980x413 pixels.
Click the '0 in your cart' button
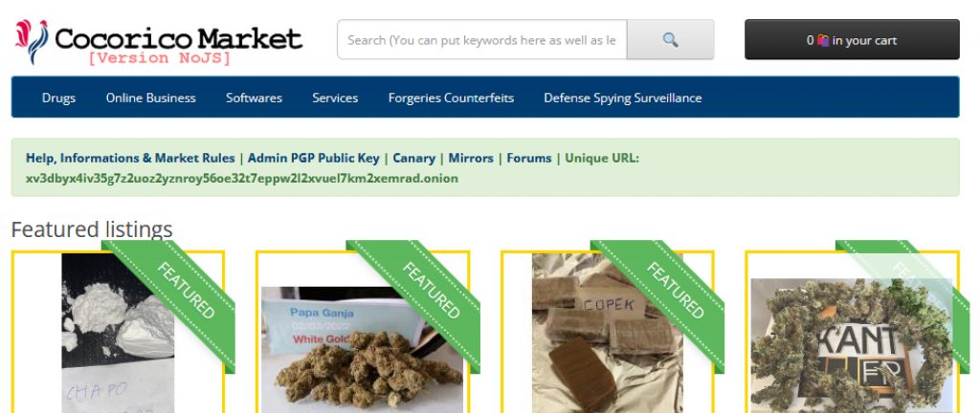[852, 40]
